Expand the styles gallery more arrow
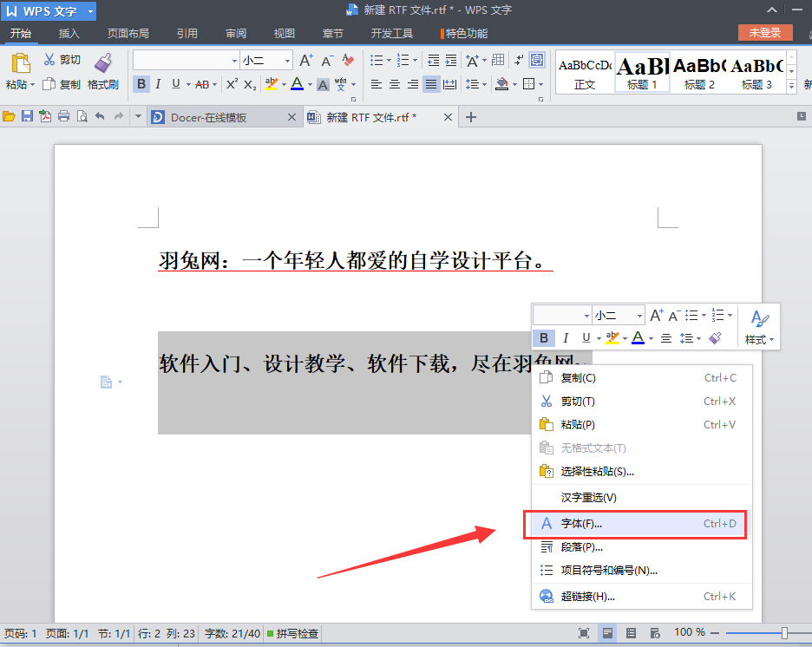Screen dimensions: 812x647 point(791,86)
